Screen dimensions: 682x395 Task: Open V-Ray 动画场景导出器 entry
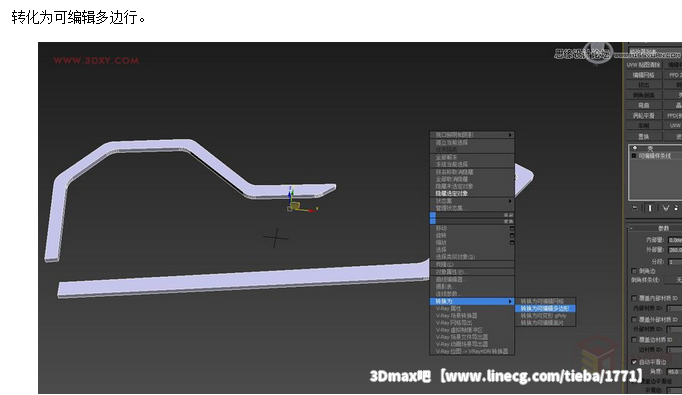472,344
